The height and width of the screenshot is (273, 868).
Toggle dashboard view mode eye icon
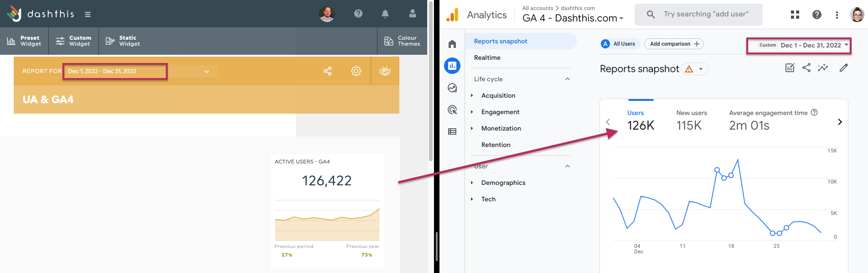[x=385, y=71]
